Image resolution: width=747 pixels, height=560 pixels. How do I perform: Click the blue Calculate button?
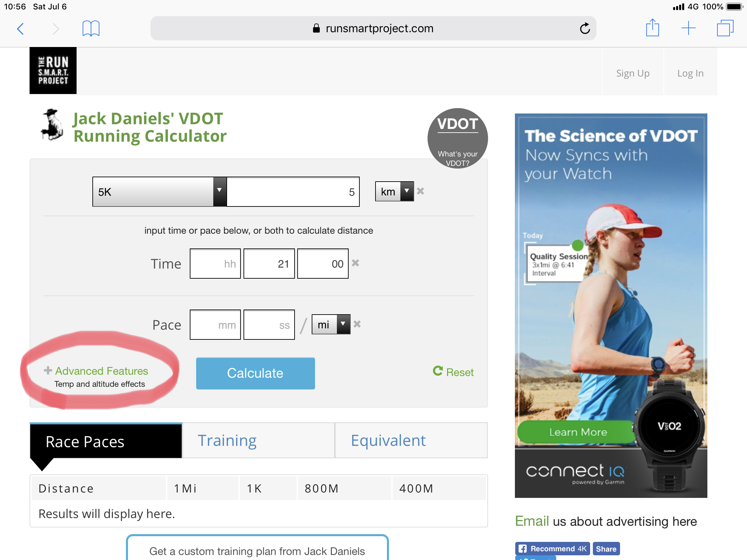pyautogui.click(x=255, y=373)
